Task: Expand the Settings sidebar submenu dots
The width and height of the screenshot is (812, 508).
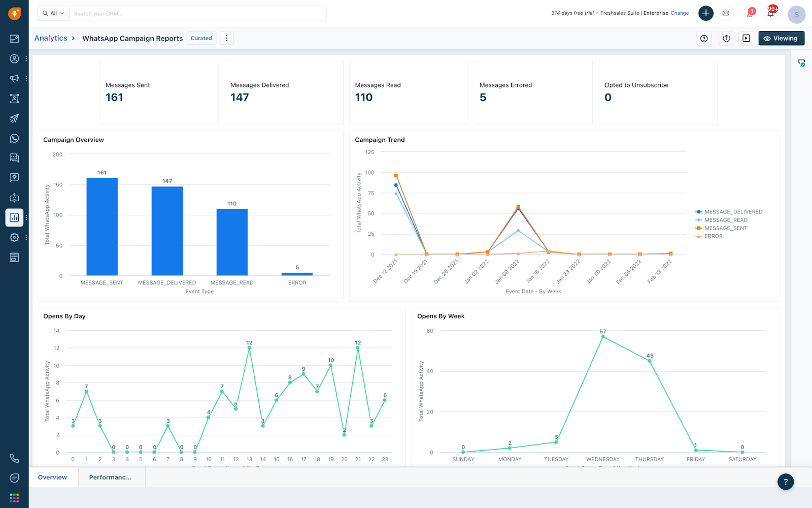Action: pyautogui.click(x=26, y=237)
